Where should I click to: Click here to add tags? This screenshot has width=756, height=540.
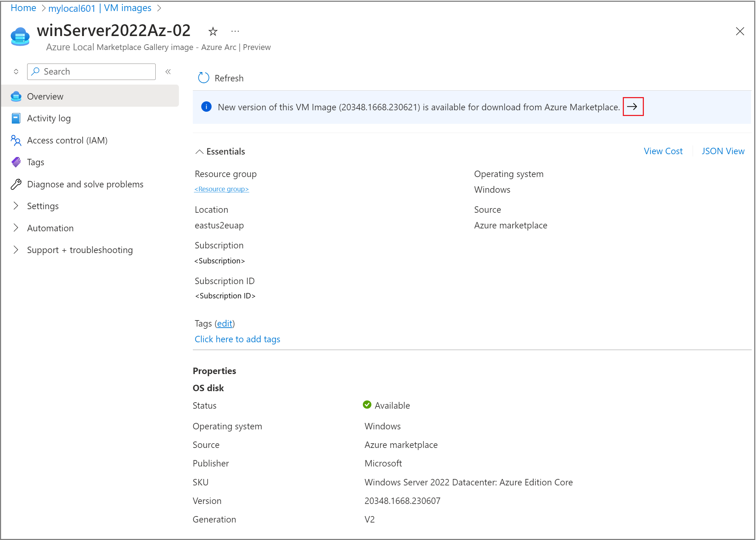pyautogui.click(x=237, y=339)
